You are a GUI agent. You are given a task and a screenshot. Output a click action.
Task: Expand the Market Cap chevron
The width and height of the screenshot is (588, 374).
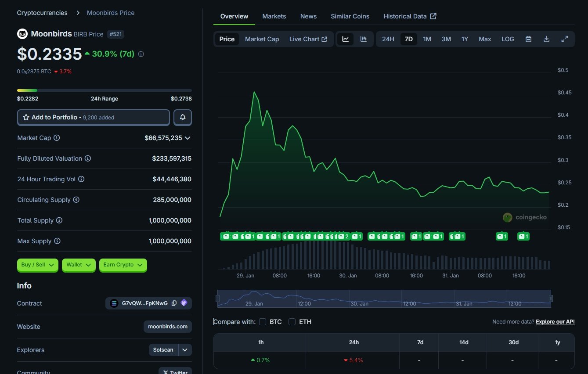coord(188,138)
